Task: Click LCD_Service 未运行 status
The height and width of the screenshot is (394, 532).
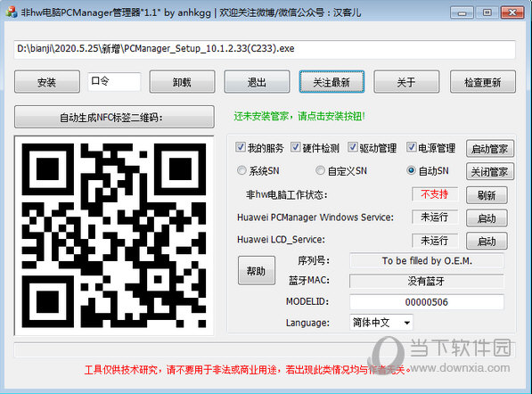Action: (x=434, y=241)
